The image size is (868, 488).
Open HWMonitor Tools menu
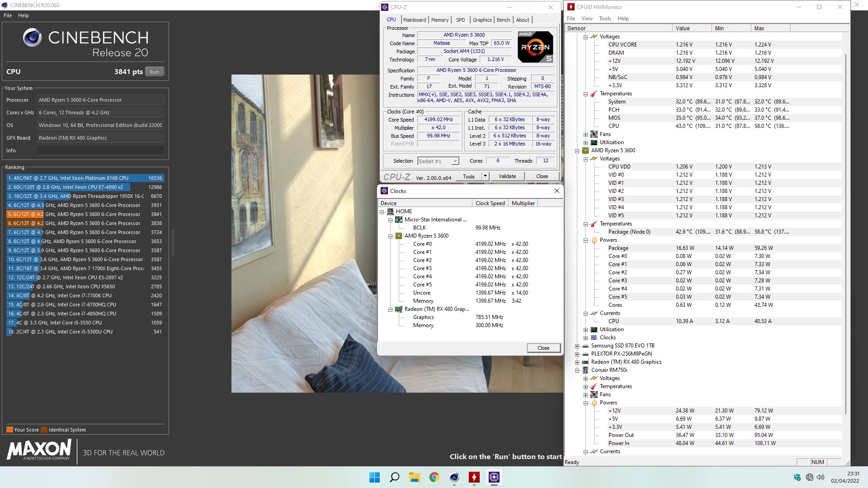[x=605, y=19]
